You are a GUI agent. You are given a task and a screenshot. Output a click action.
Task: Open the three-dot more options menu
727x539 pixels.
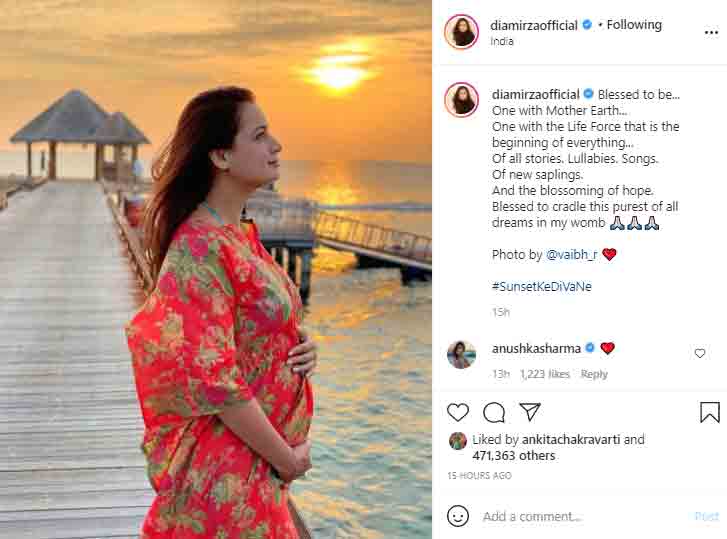tap(711, 32)
